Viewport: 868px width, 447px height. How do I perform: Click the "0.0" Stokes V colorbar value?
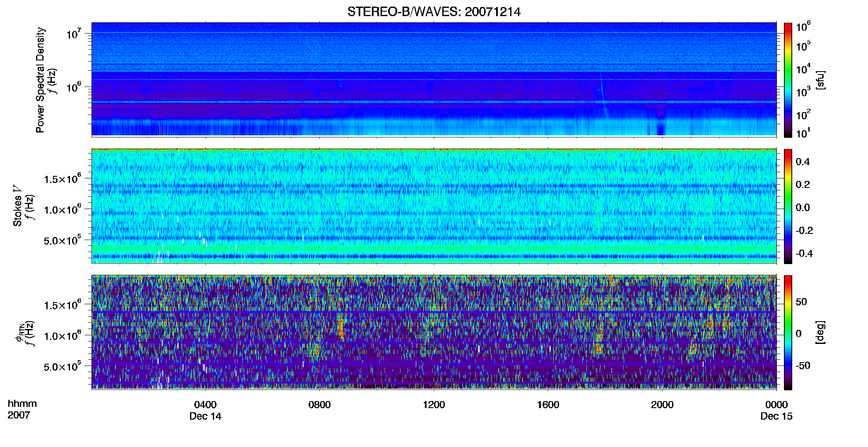click(x=803, y=208)
